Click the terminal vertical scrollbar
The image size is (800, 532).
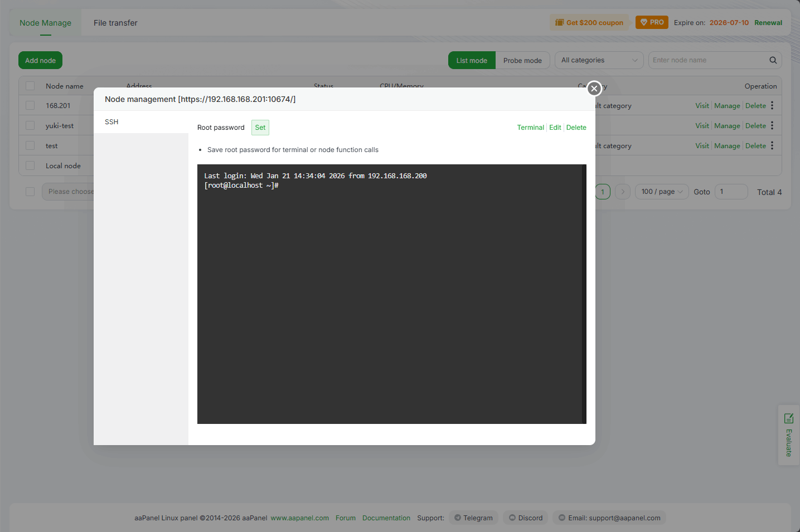click(584, 294)
